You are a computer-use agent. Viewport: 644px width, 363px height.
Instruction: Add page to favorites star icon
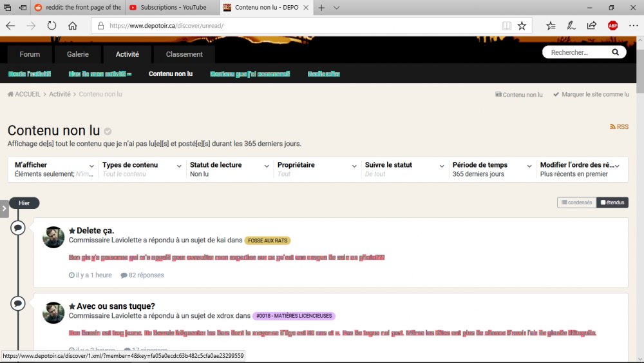pos(522,26)
